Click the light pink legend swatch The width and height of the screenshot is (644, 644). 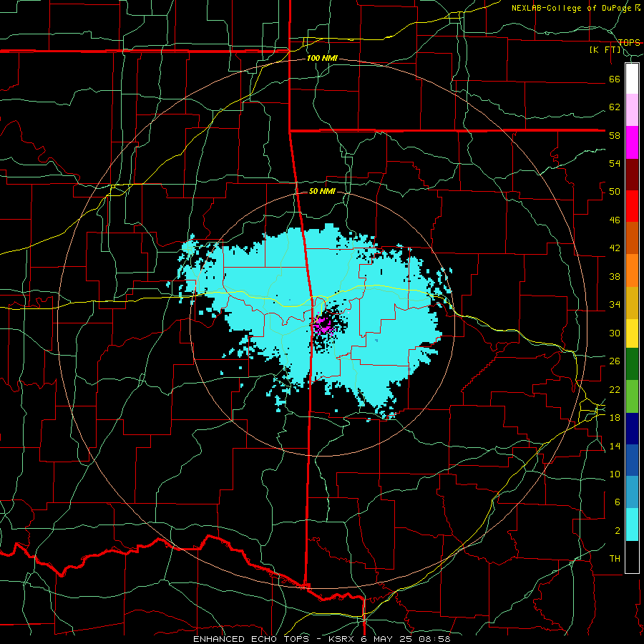coord(632,109)
